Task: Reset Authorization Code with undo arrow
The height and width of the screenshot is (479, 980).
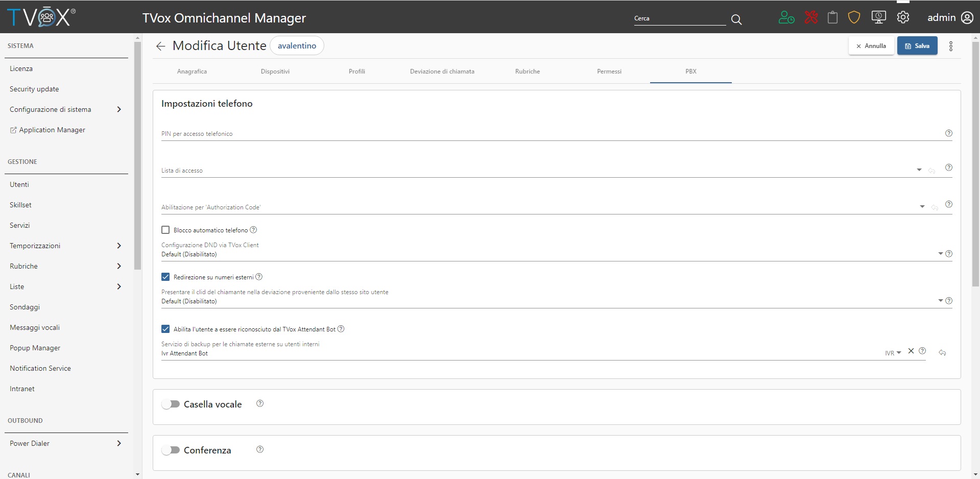Action: [935, 208]
